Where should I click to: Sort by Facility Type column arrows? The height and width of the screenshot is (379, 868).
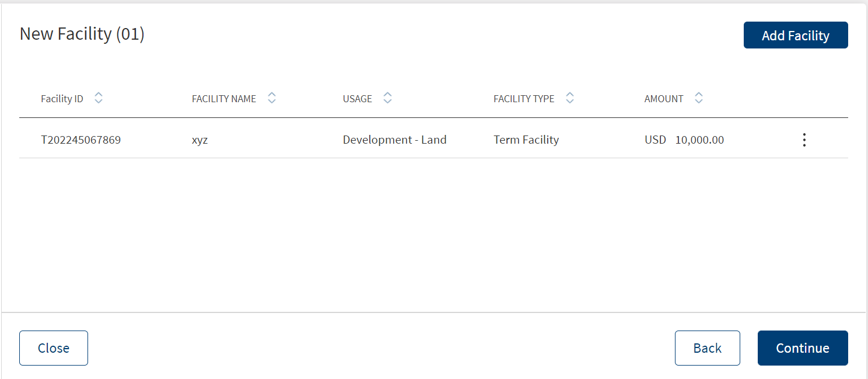click(570, 98)
